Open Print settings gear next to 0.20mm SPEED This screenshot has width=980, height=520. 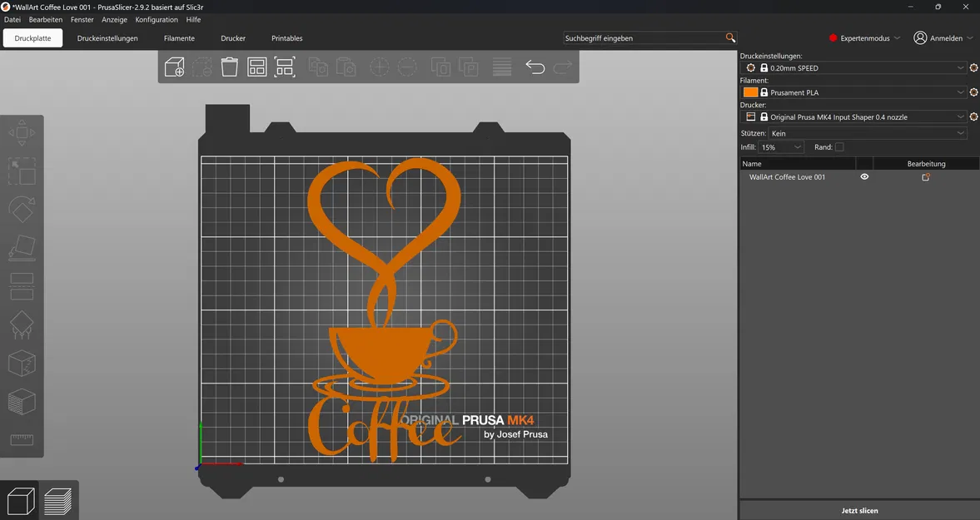[973, 67]
